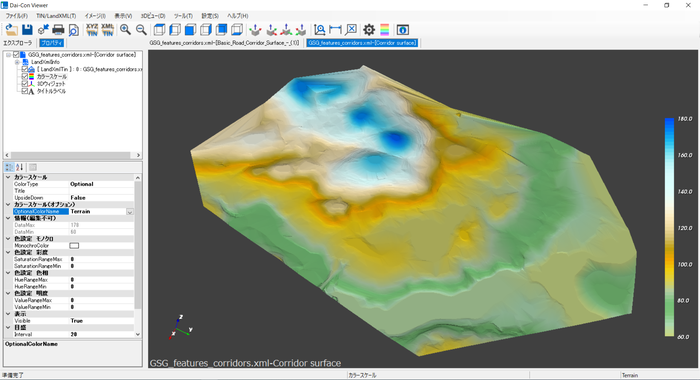This screenshot has width=700, height=380.
Task: Click the rainbow color scale toolbar icon
Action: tap(384, 30)
